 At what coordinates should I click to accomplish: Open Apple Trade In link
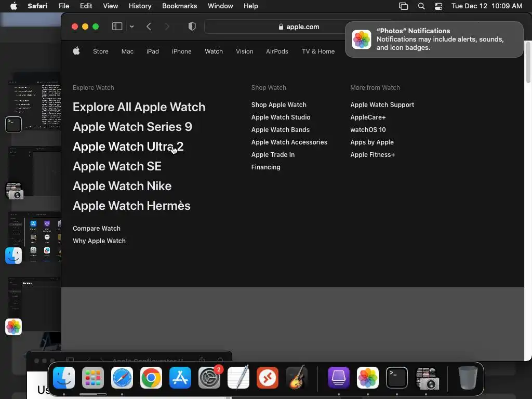coord(273,155)
